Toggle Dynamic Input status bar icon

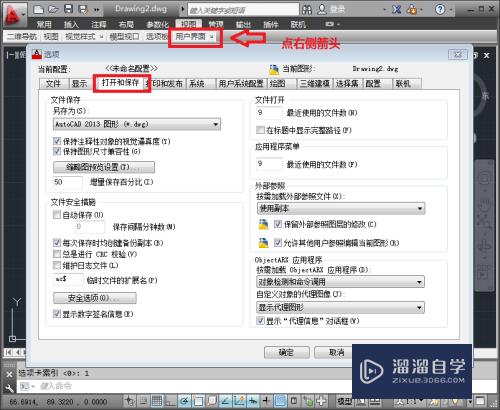tap(253, 401)
